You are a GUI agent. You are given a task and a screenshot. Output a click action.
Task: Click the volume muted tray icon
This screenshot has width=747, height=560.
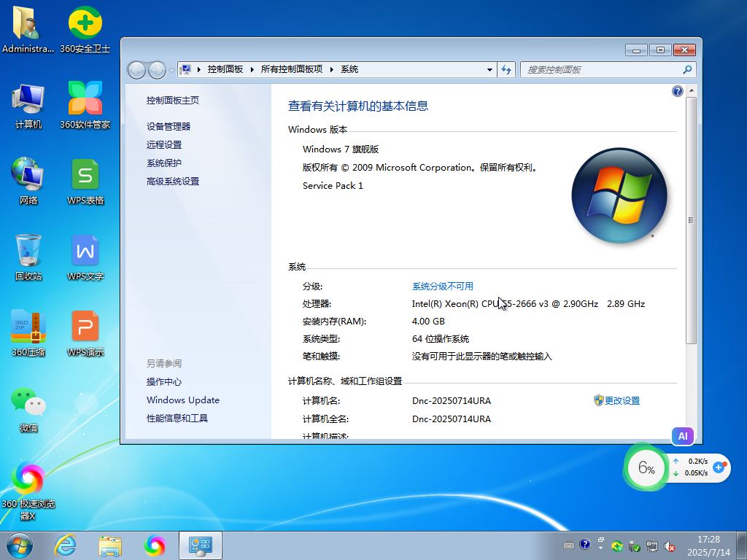pyautogui.click(x=670, y=546)
